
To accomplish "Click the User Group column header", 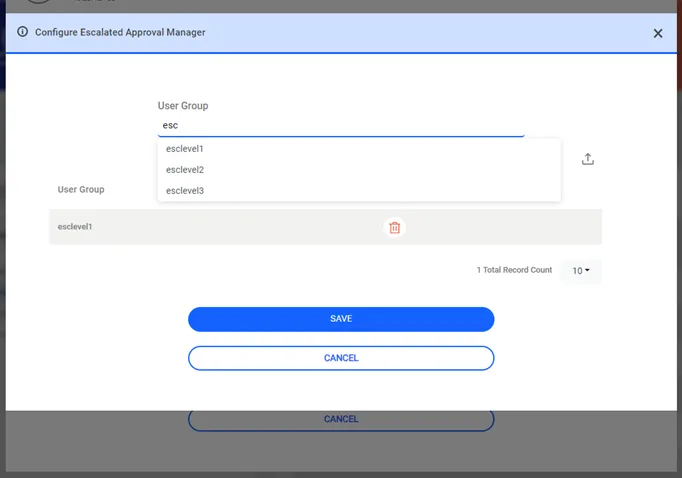I will (81, 190).
